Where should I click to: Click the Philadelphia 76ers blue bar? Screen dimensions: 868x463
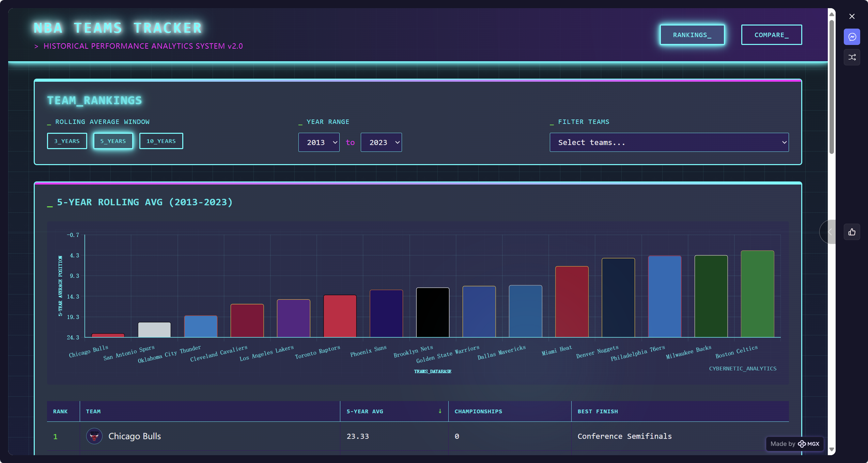click(665, 297)
